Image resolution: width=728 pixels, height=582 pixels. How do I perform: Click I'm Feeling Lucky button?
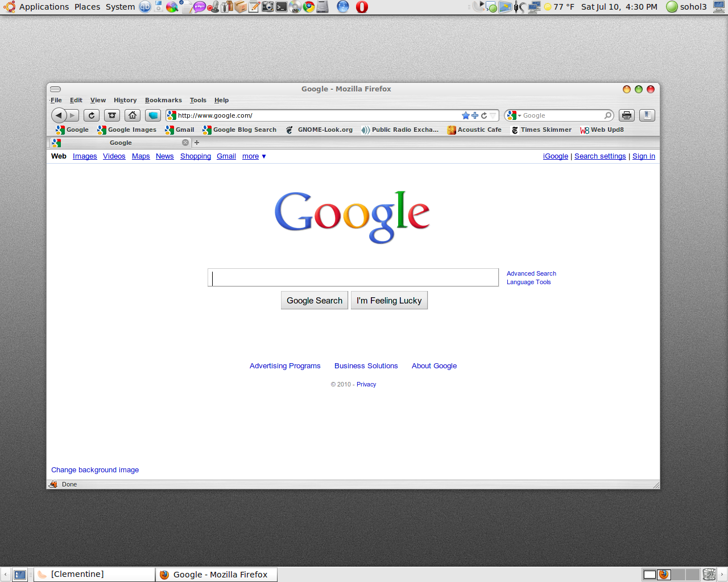coord(389,300)
